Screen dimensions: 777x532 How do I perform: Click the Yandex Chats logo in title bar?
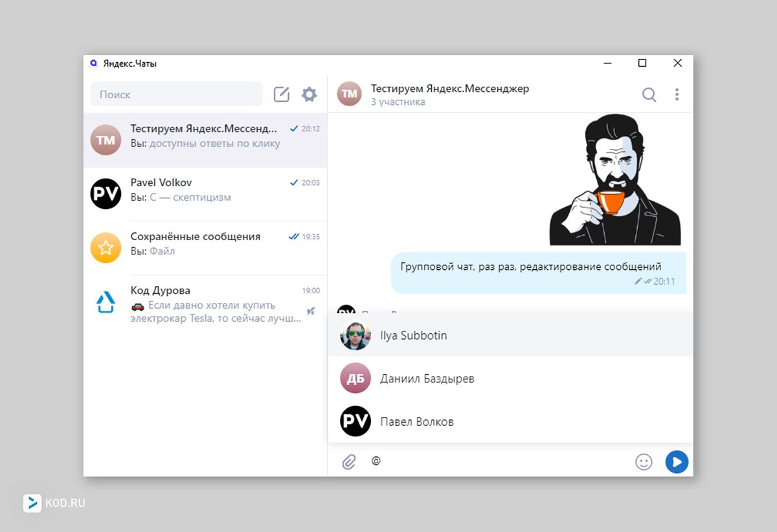(93, 63)
